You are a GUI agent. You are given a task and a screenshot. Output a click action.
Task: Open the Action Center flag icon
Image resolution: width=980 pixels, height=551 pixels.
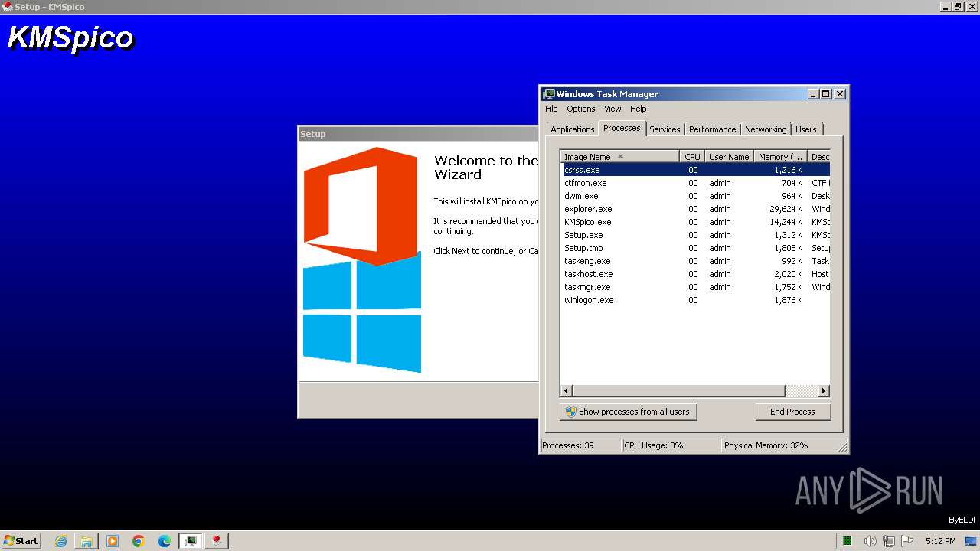coord(908,541)
